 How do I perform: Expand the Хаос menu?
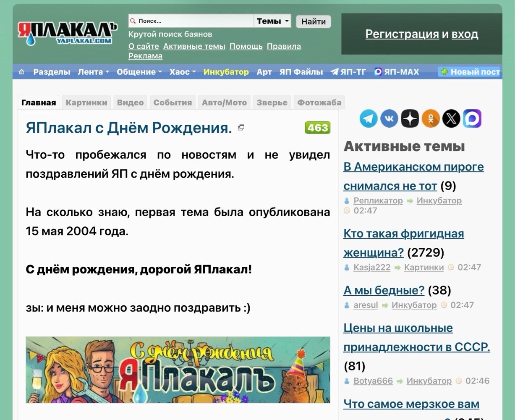point(183,72)
